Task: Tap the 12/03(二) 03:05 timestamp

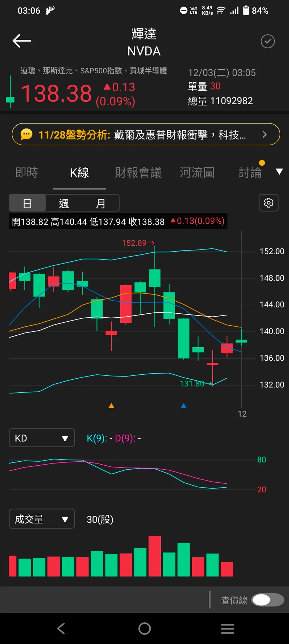Action: tap(222, 73)
